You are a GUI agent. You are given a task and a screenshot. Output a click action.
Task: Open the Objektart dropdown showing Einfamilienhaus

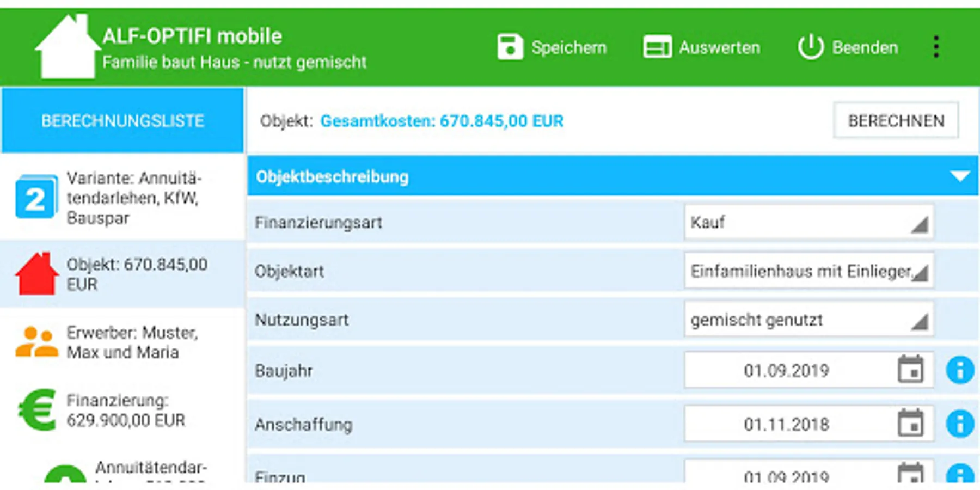(809, 271)
